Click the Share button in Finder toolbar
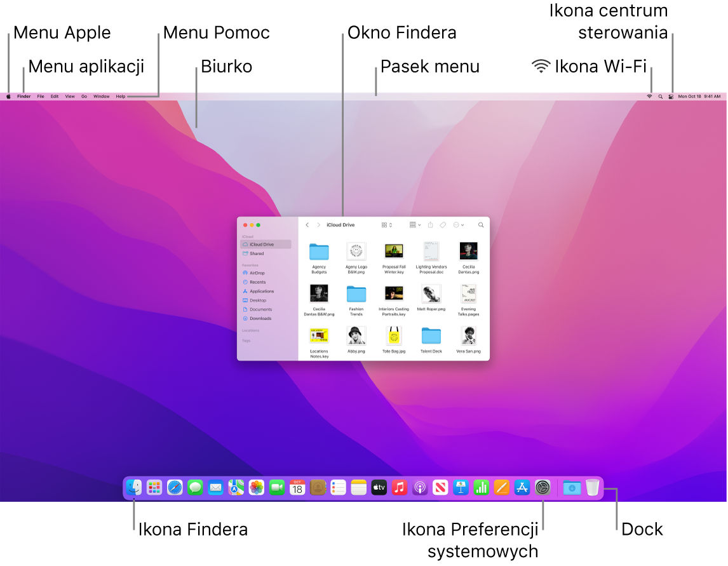 tap(431, 225)
